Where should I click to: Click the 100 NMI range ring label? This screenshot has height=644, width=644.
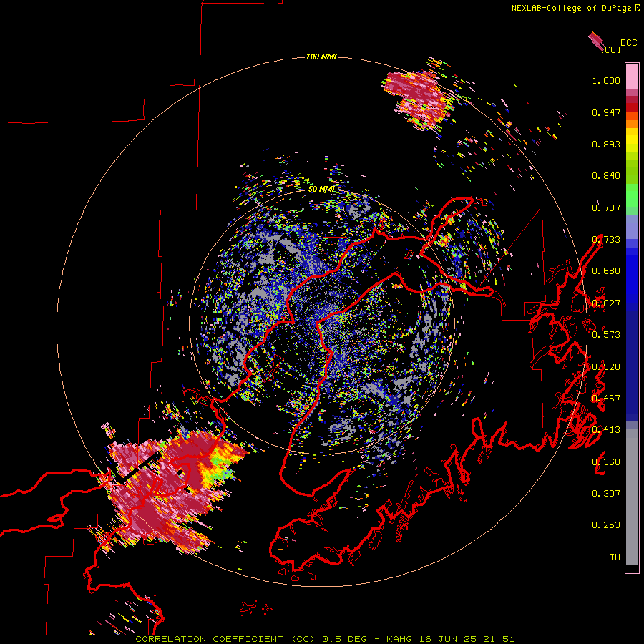pyautogui.click(x=321, y=57)
